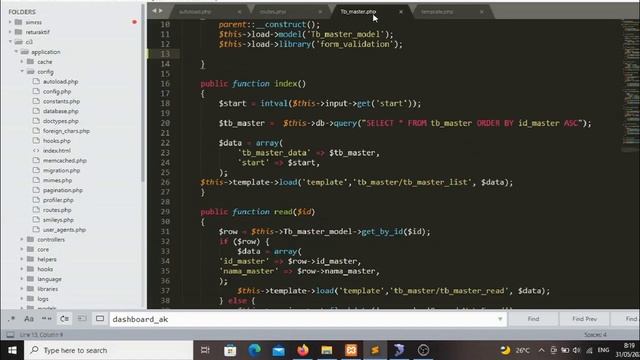Open Firefox from taskbar

click(303, 350)
